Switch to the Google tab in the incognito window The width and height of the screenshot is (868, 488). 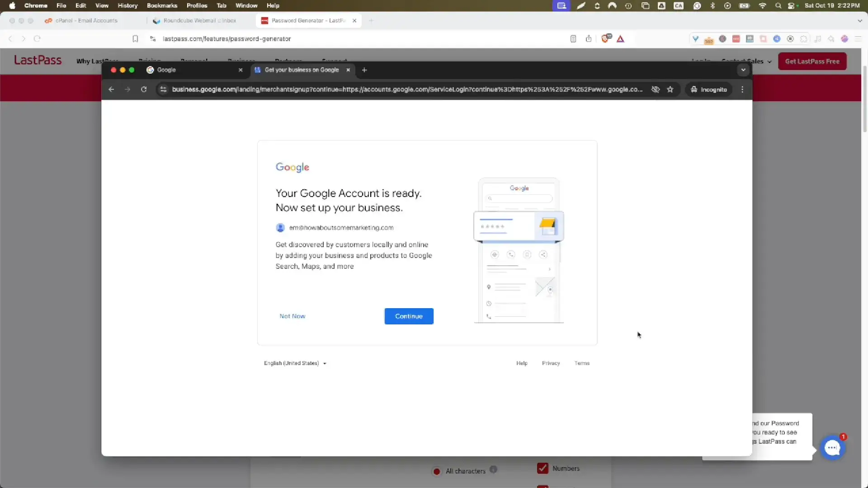pos(194,70)
